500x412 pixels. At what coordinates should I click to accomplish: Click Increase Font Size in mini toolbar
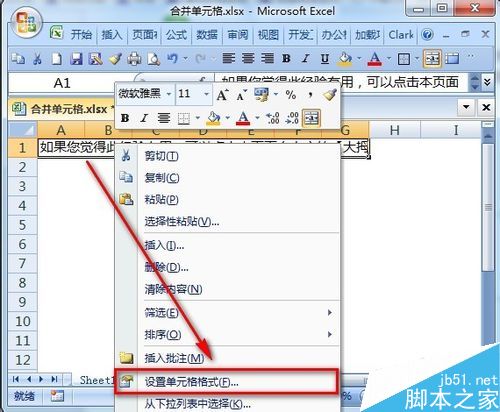click(x=222, y=95)
